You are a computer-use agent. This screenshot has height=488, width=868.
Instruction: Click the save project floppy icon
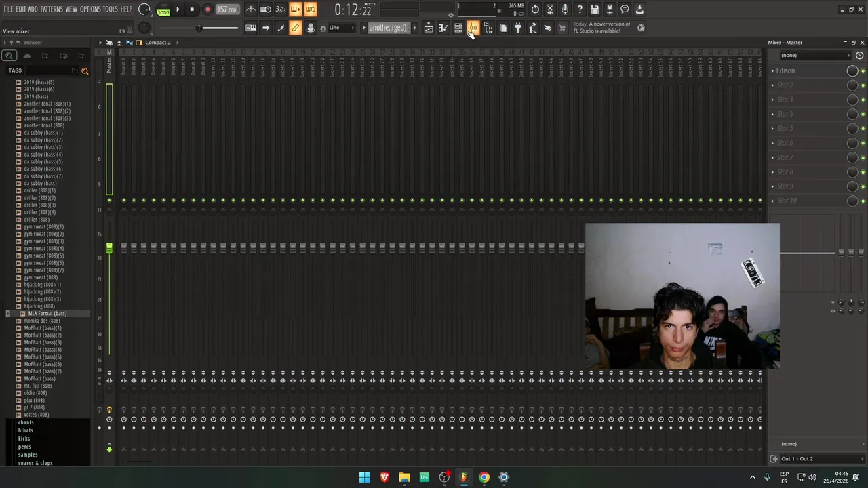point(595,9)
